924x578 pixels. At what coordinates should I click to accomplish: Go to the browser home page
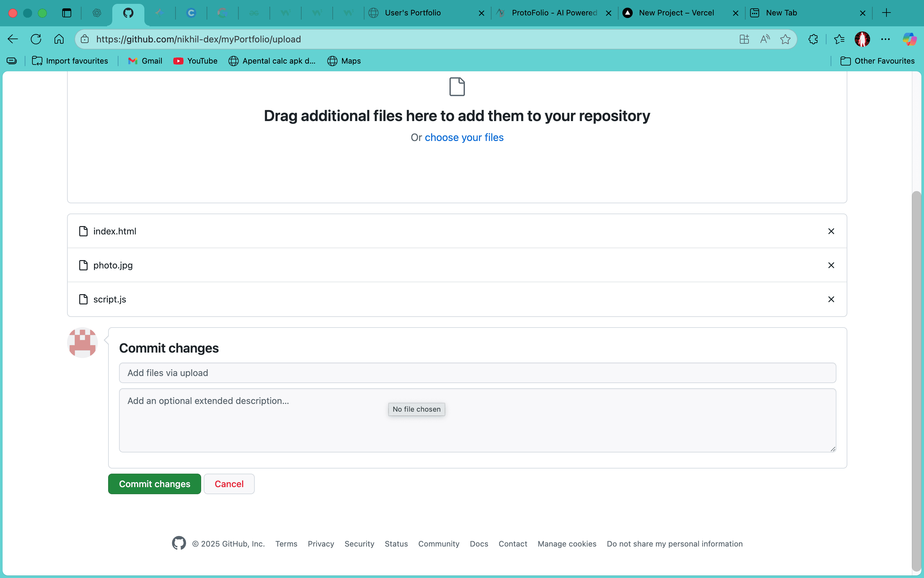pos(59,39)
